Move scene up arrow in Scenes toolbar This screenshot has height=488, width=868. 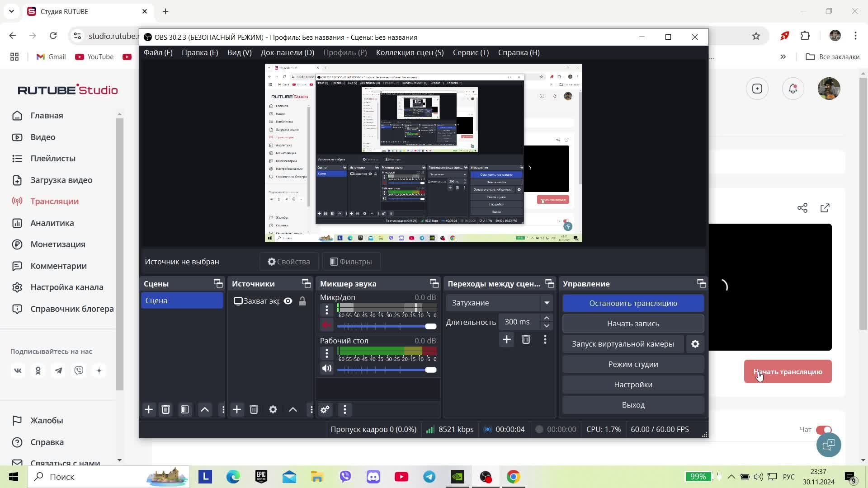click(205, 409)
